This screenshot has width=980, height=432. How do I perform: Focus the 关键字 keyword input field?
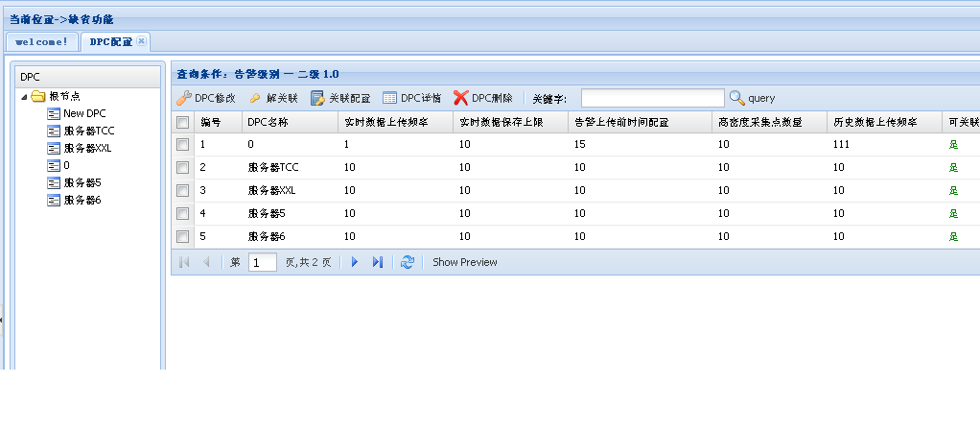tap(652, 98)
